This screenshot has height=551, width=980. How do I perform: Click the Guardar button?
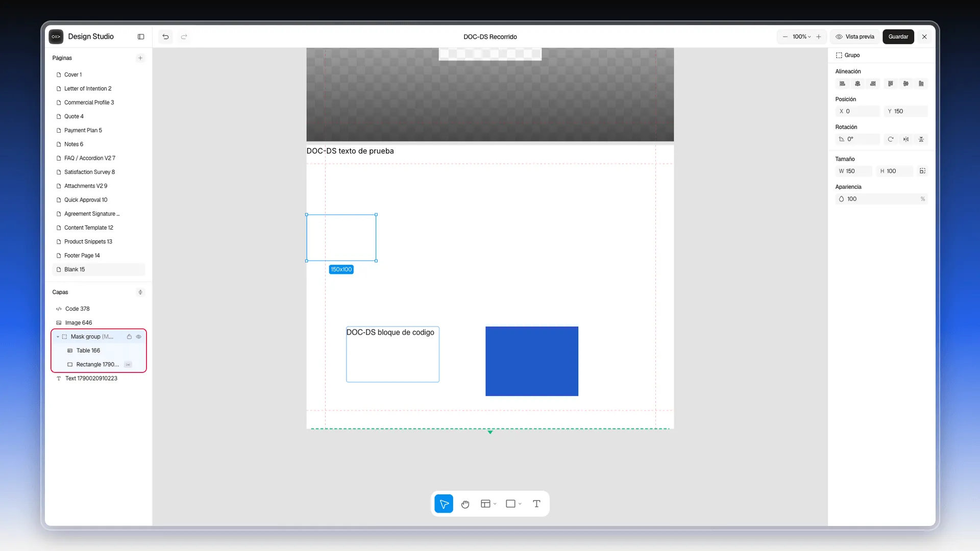(x=898, y=37)
